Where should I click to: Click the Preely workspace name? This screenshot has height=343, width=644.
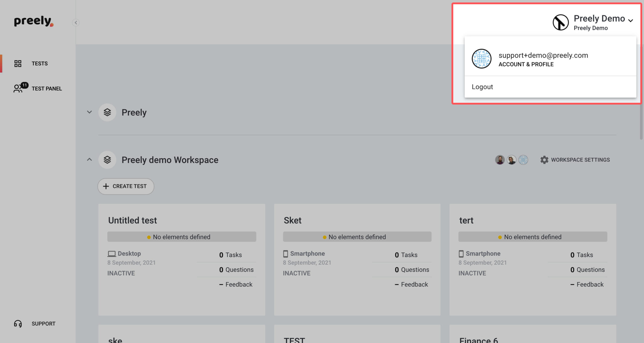pos(134,112)
